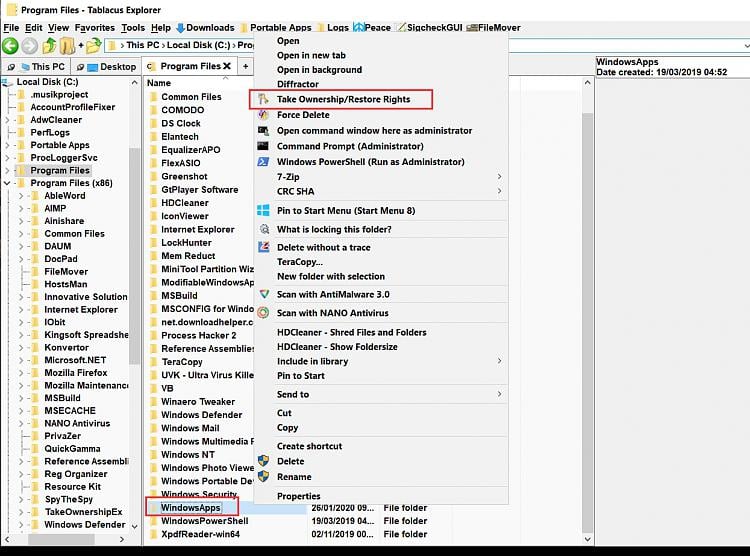The image size is (750, 556).
Task: Click 'Create shortcut' menu entry
Action: (309, 446)
